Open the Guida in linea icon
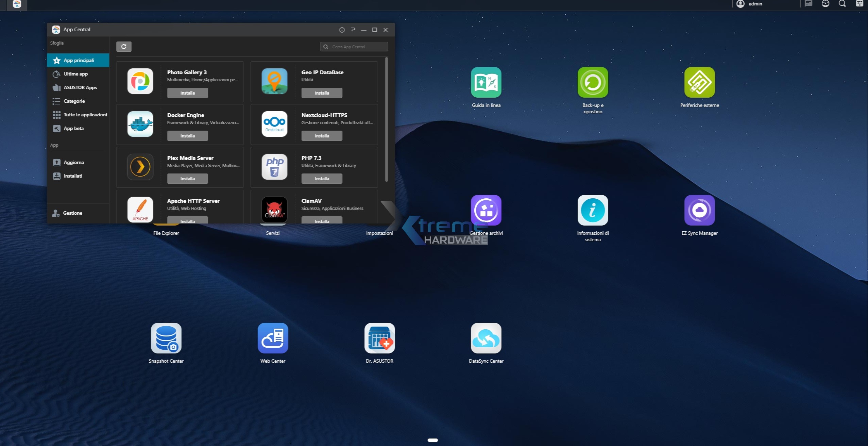868x446 pixels. tap(486, 82)
